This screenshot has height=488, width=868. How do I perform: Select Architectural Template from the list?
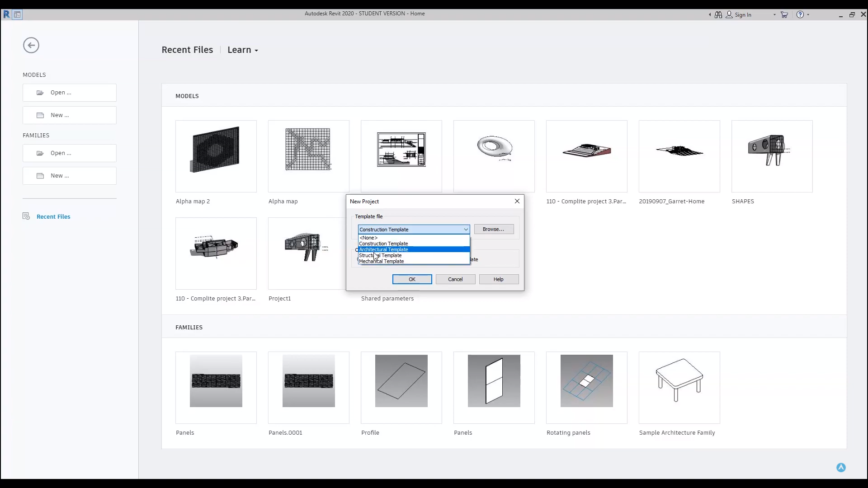coord(383,249)
